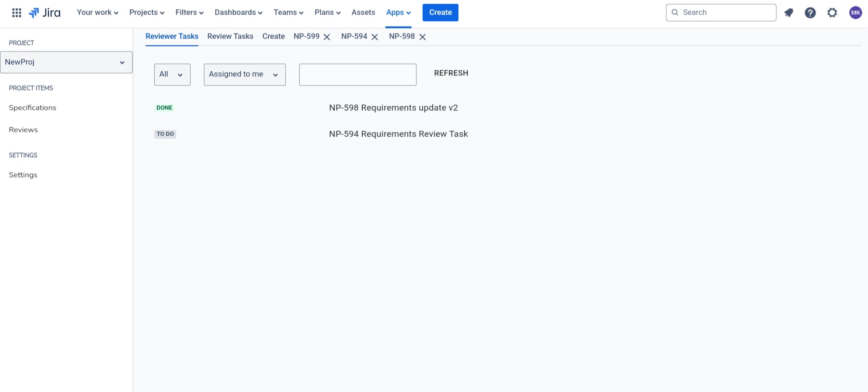Open the Assigned to me dropdown
Viewport: 868px width, 392px height.
pyautogui.click(x=245, y=75)
